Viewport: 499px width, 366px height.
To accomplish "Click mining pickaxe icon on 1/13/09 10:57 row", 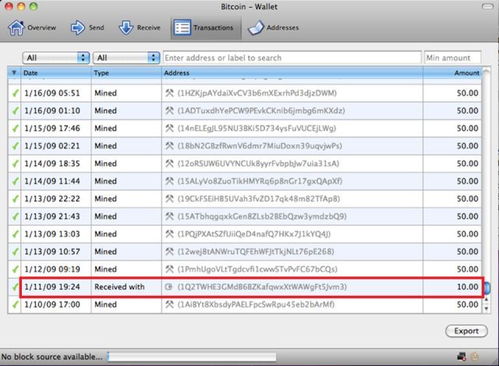I will tap(169, 252).
